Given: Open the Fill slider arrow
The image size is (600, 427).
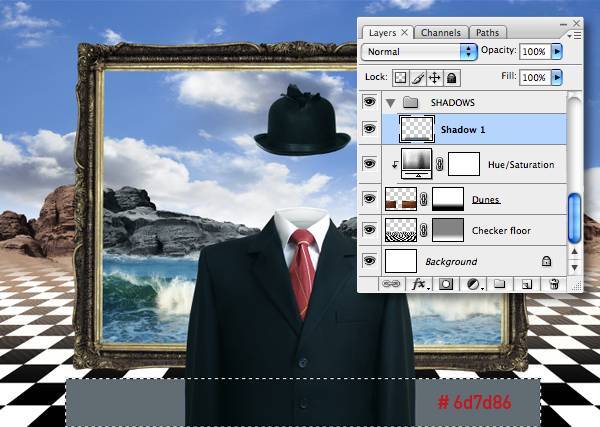Looking at the screenshot, I should [x=556, y=78].
